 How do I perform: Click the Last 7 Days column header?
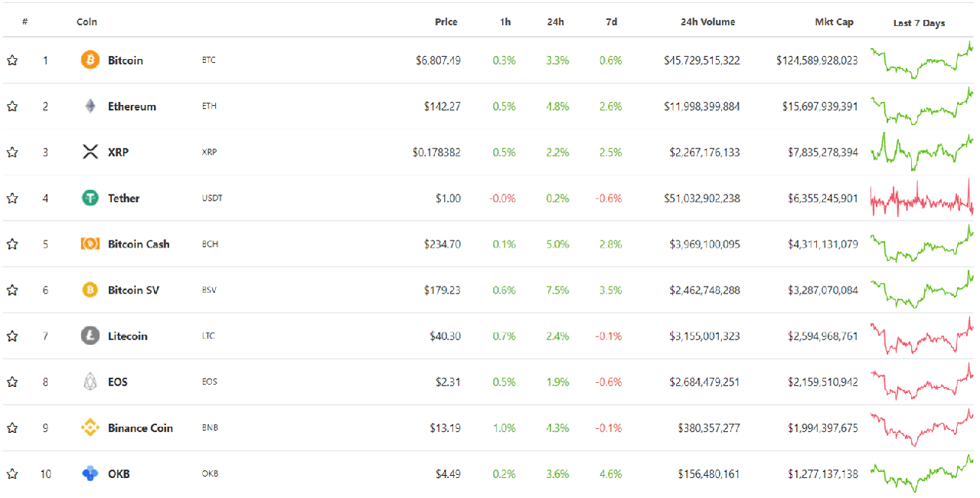(x=920, y=23)
